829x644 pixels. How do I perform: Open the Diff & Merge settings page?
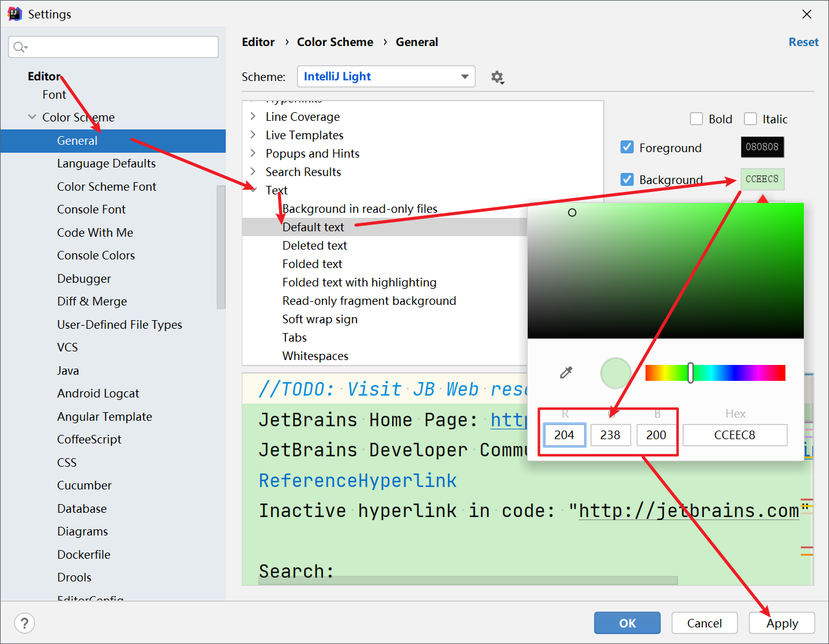[x=92, y=302]
